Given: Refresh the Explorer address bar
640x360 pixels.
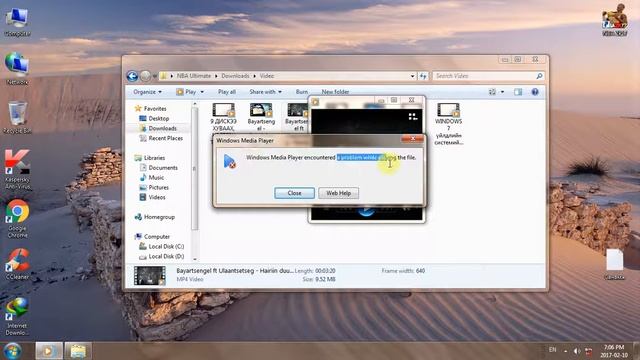Looking at the screenshot, I should point(423,76).
